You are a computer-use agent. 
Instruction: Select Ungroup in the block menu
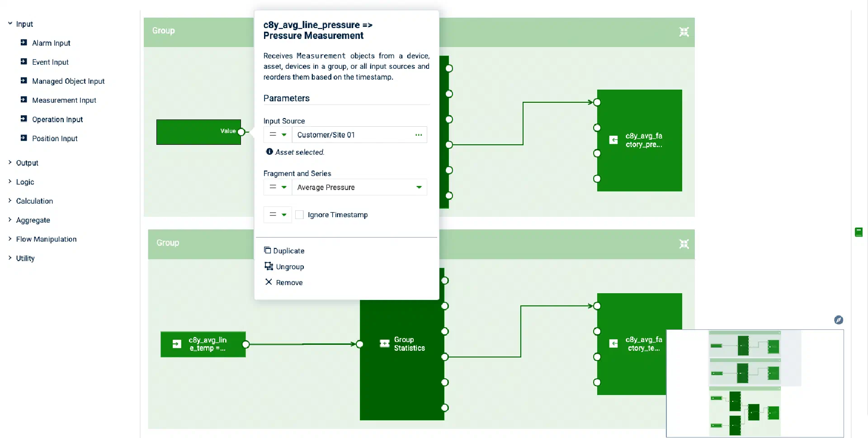289,267
